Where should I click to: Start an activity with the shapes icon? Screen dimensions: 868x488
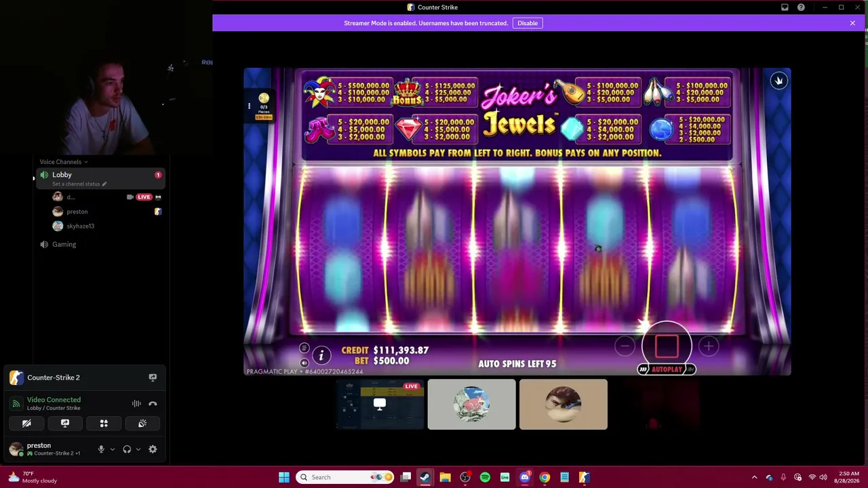click(x=104, y=424)
